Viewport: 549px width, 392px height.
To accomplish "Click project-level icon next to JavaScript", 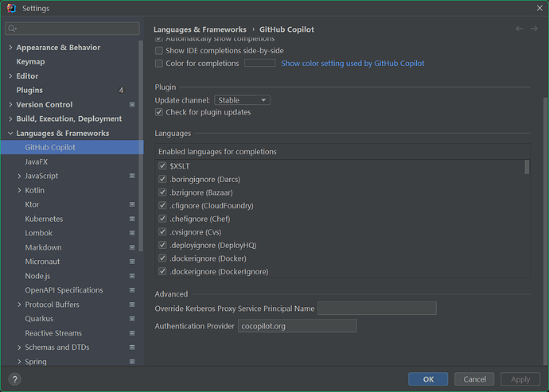I will (x=132, y=176).
